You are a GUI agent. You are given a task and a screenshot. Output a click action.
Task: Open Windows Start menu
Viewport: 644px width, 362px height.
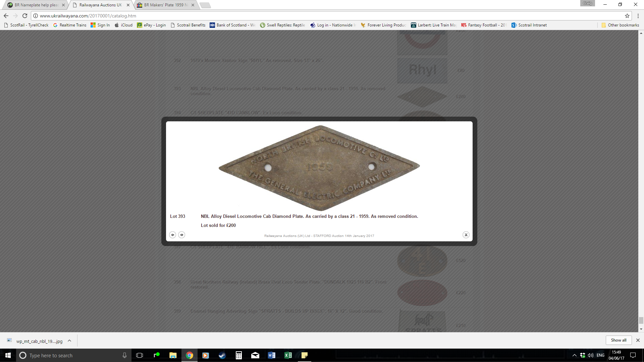(8, 355)
